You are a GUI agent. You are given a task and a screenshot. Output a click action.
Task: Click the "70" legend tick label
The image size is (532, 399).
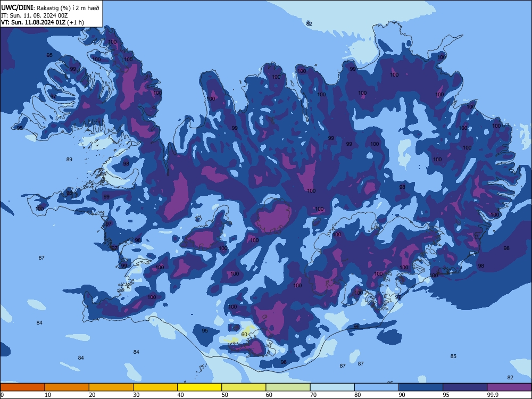313,395
